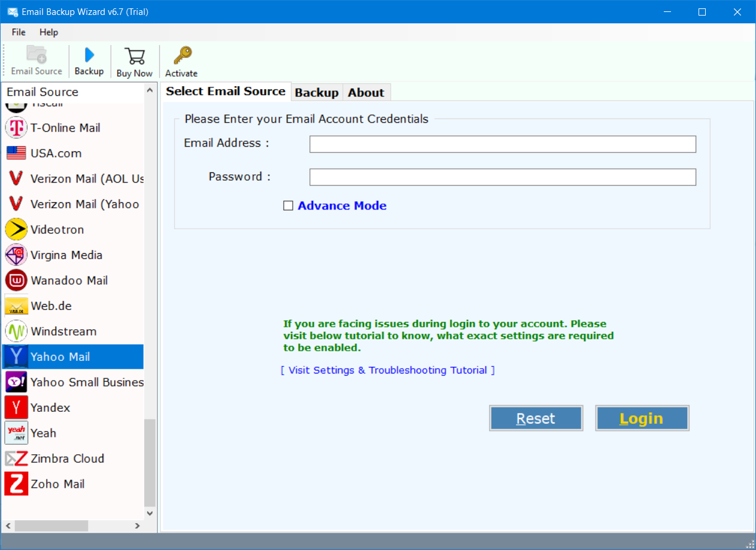Click the "T-Online Mail" list text
Screen dimensions: 756x550
pos(65,127)
